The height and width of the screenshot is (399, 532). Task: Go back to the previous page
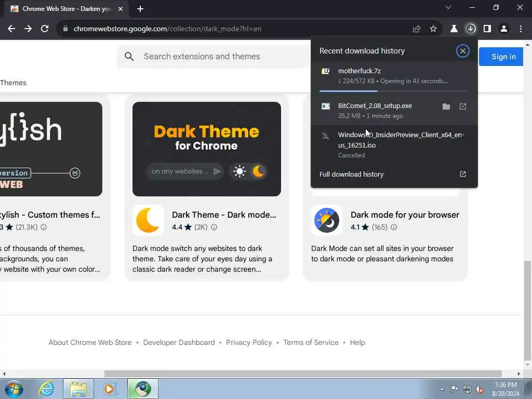(x=11, y=29)
